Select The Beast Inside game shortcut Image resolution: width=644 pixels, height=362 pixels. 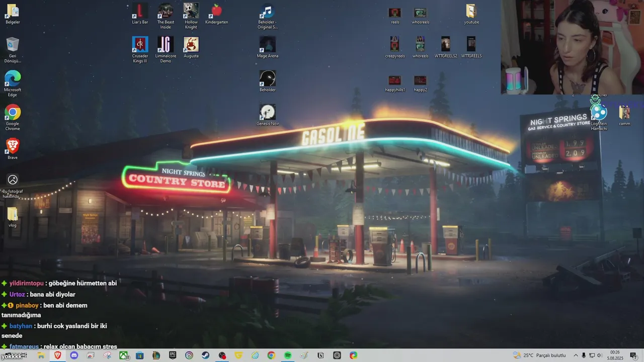[x=166, y=16]
